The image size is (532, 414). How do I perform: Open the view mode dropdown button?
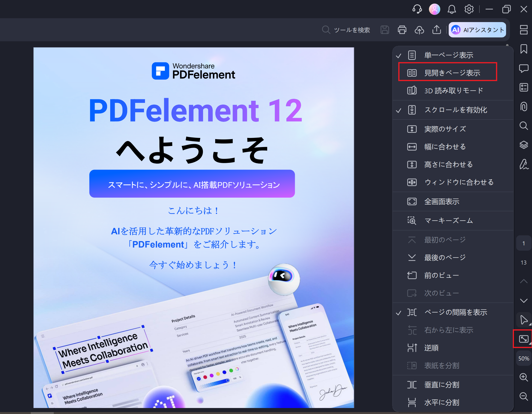tap(524, 339)
